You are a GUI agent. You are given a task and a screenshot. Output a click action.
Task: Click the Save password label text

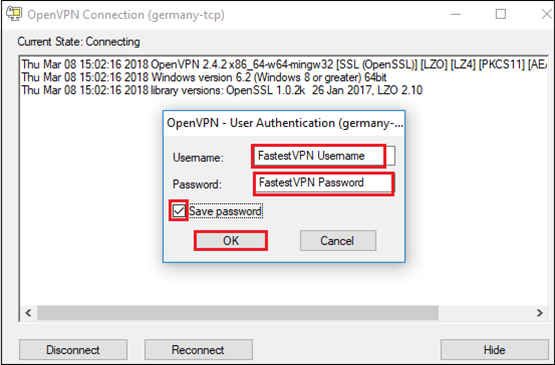225,211
